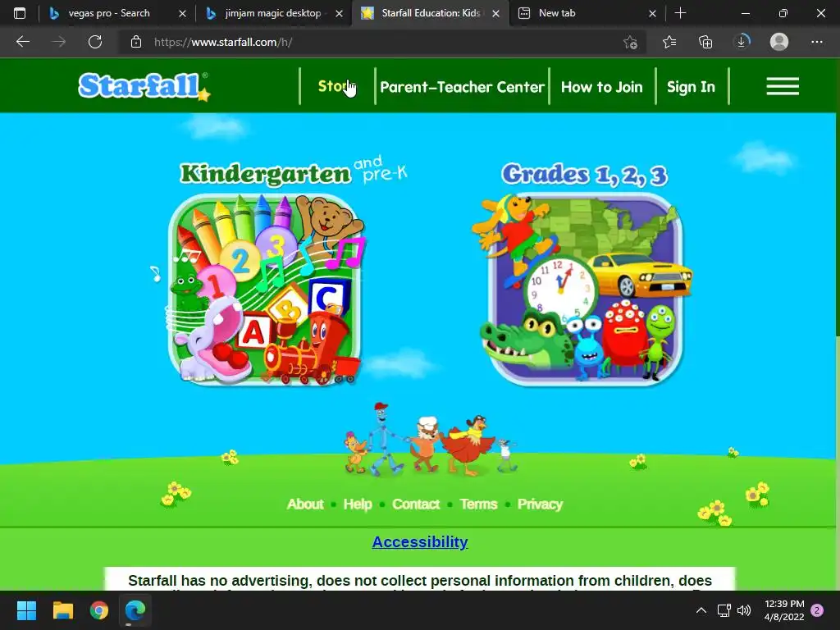Close the jimjam magic desktop tab

coord(339,13)
